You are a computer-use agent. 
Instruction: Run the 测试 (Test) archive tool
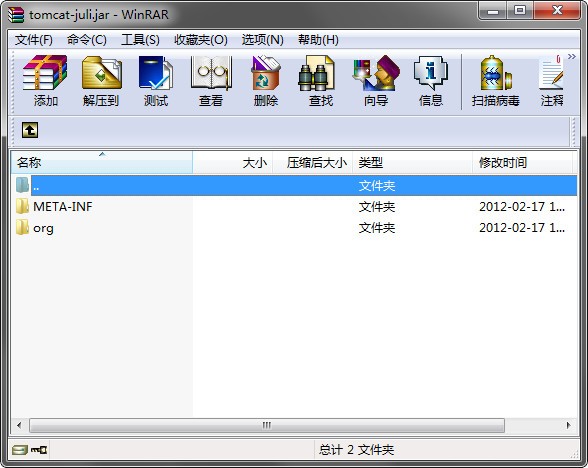click(x=156, y=81)
